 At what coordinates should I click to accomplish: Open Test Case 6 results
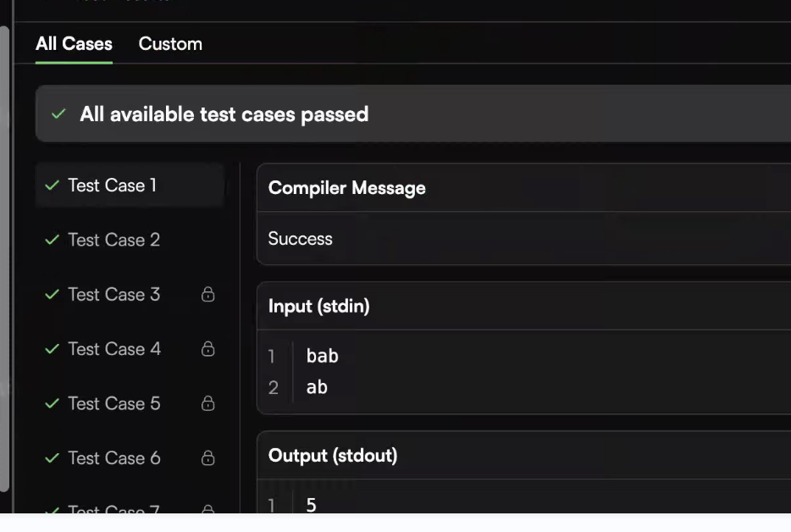tap(130, 457)
